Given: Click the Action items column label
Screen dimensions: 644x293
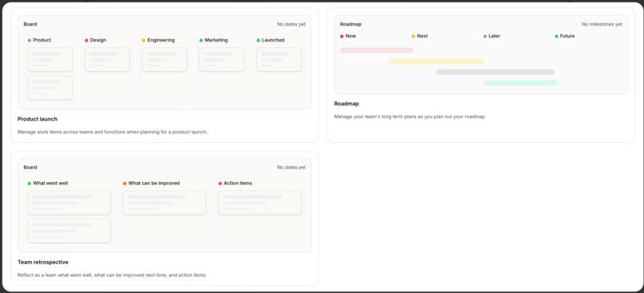Looking at the screenshot, I should pos(238,184).
